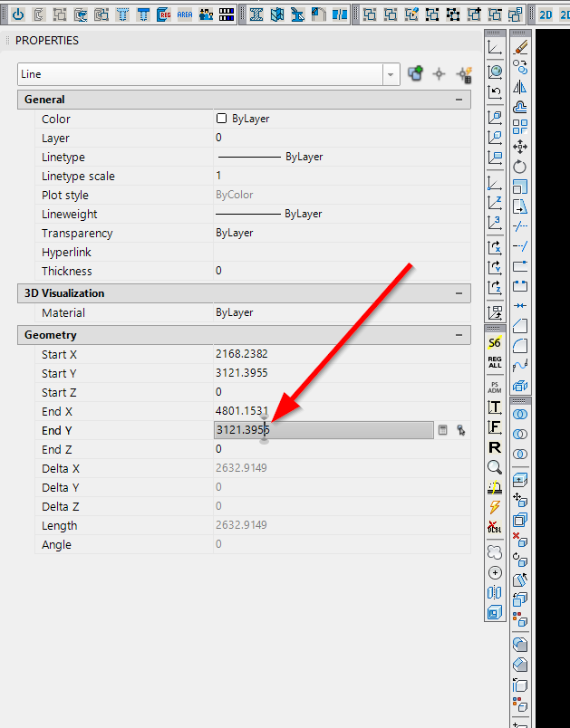Click the End Y value input field
The height and width of the screenshot is (728, 570).
[324, 430]
